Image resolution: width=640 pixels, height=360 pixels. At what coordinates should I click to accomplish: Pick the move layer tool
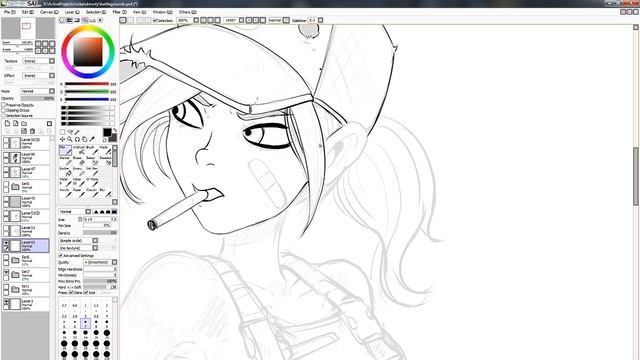coord(62,139)
